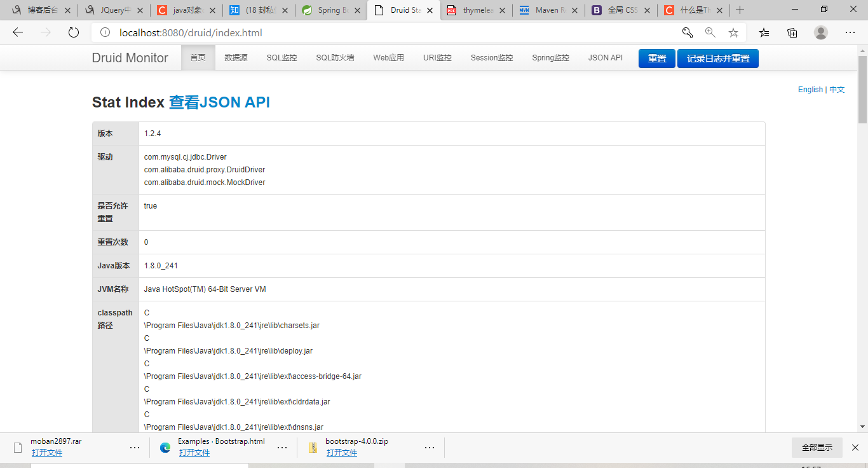Go back with the browser back arrow

pos(18,32)
